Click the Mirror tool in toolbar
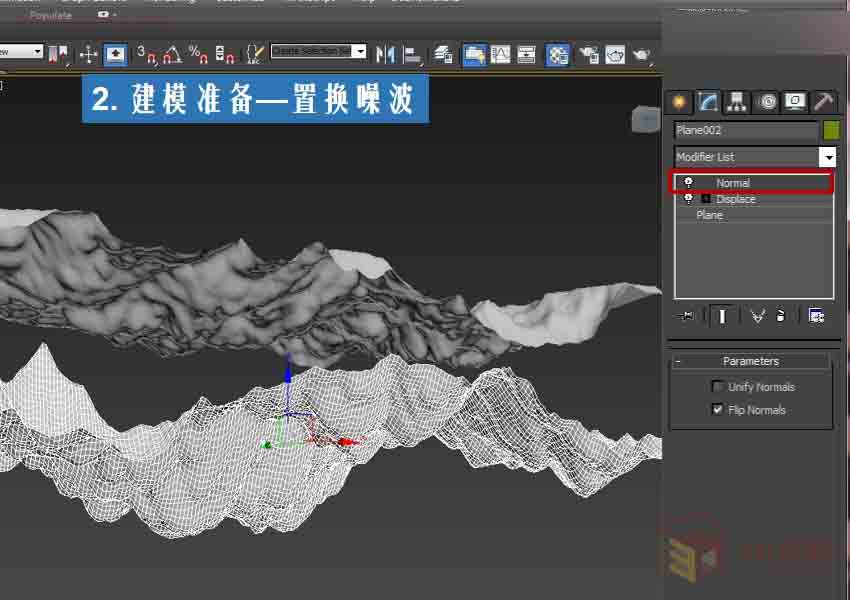This screenshot has height=600, width=850. coord(385,54)
